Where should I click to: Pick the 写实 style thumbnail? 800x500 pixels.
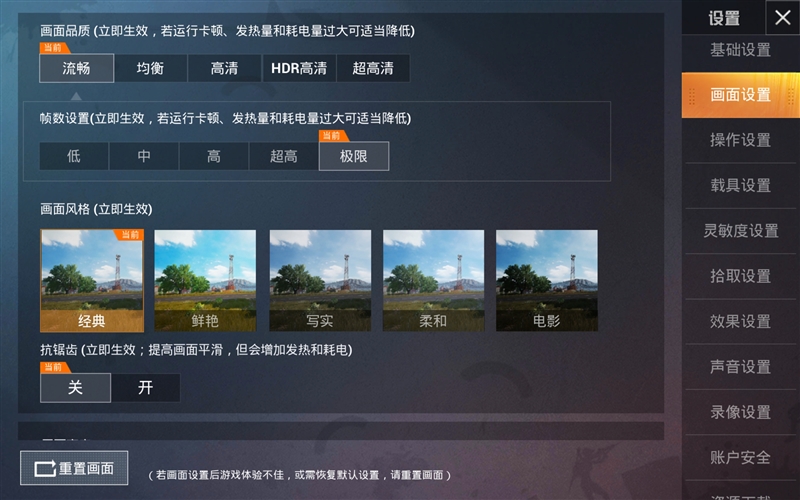click(x=320, y=281)
